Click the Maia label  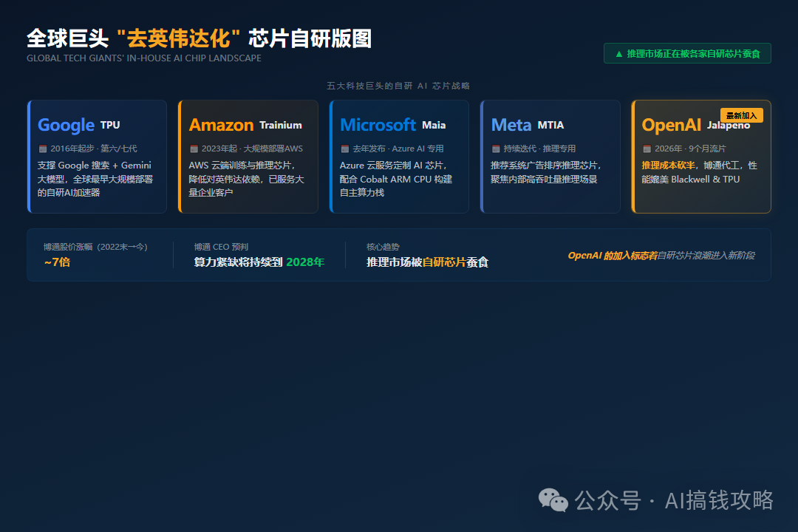434,125
